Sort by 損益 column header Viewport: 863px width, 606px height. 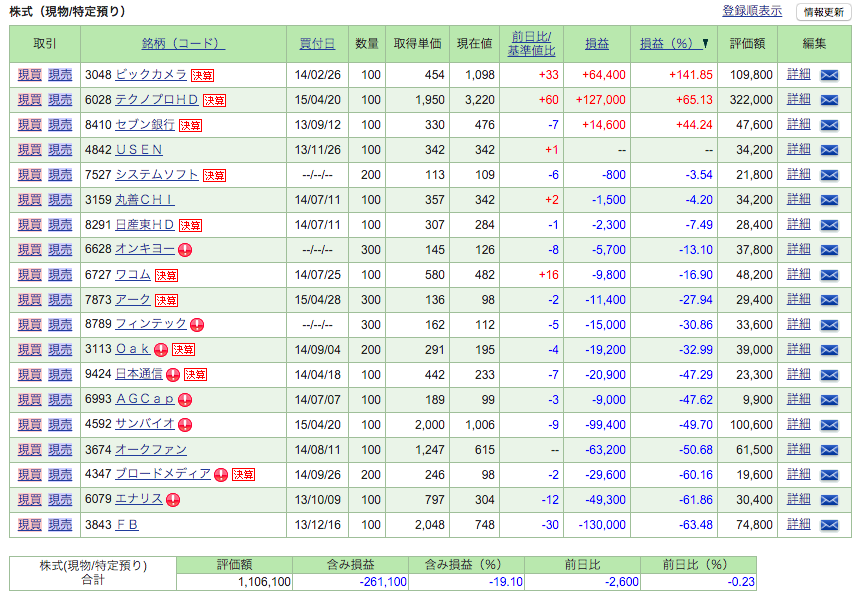(597, 43)
